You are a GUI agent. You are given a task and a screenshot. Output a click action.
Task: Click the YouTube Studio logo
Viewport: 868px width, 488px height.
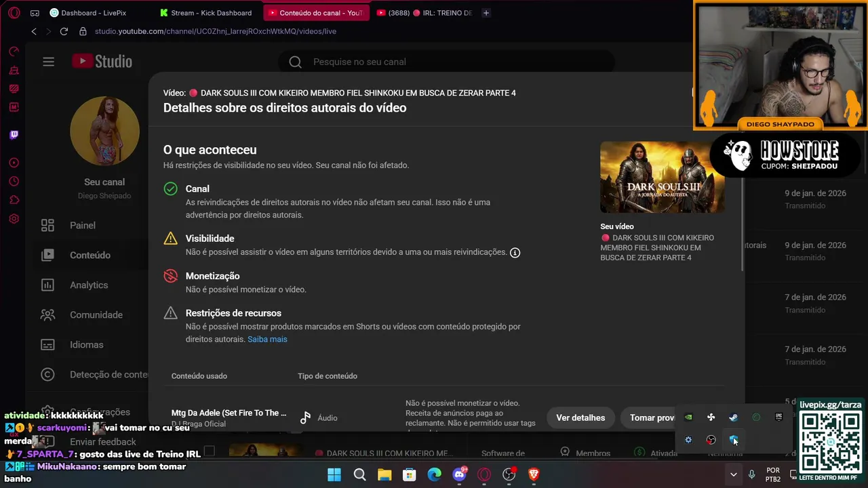coord(102,62)
